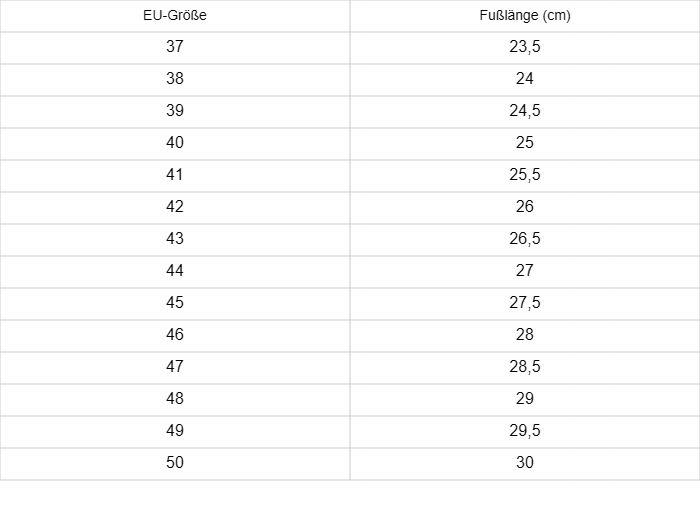Click the foot length 26,5 cell

[524, 238]
